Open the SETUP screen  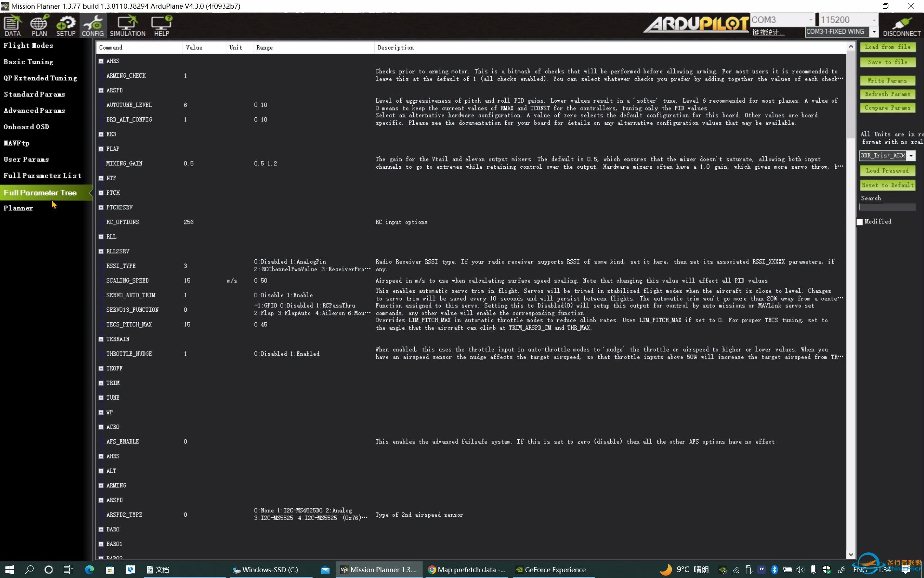click(x=66, y=26)
